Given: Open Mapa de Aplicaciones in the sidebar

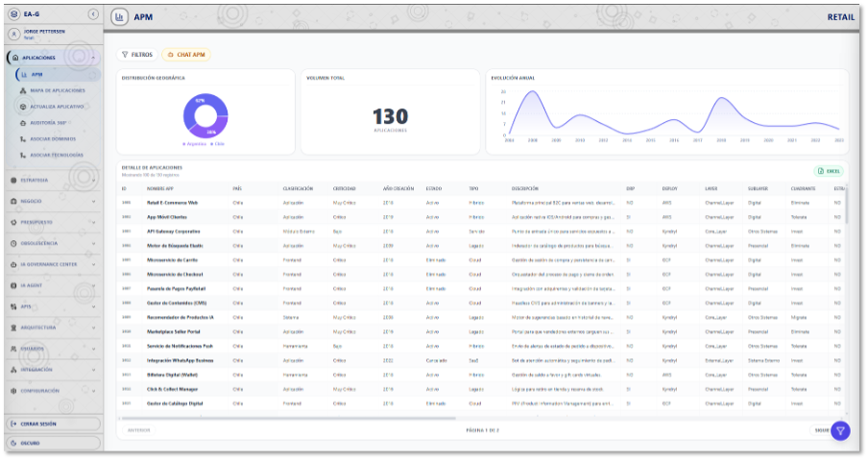Looking at the screenshot, I should pos(57,90).
